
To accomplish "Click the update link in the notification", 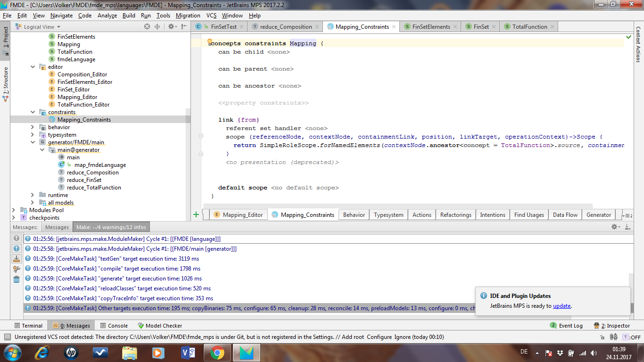I will point(561,306).
